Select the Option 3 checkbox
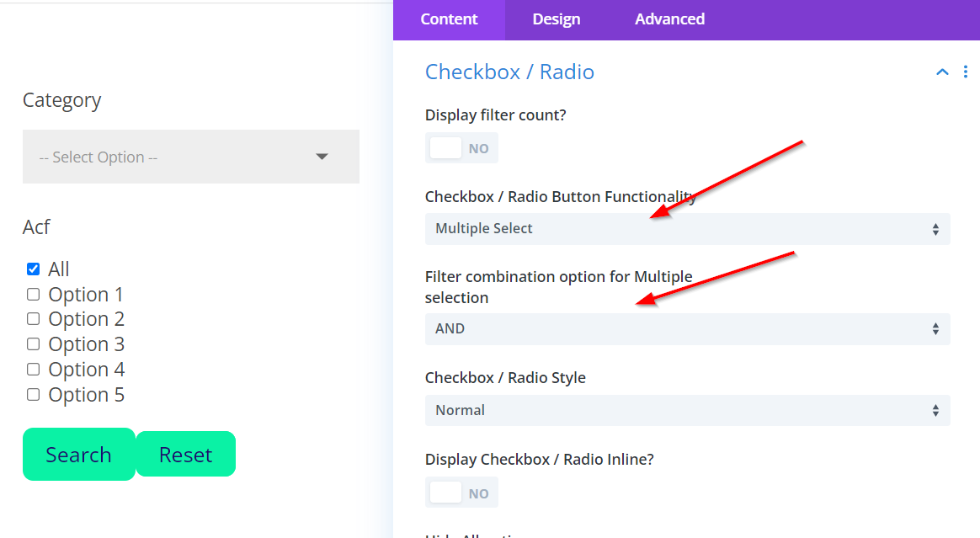The image size is (980, 538). click(34, 344)
